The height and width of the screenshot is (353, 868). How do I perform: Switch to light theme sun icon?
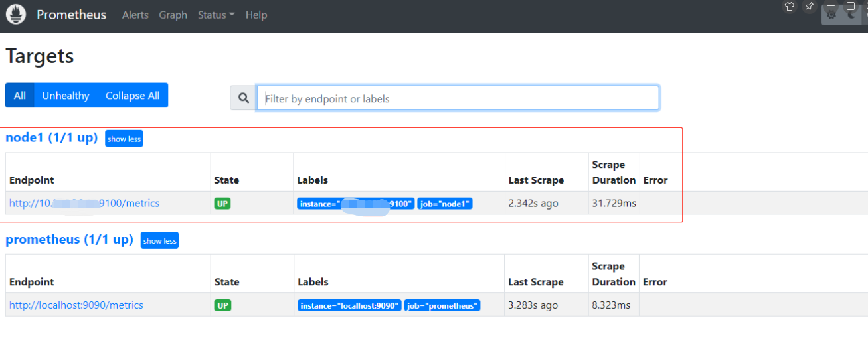[831, 14]
